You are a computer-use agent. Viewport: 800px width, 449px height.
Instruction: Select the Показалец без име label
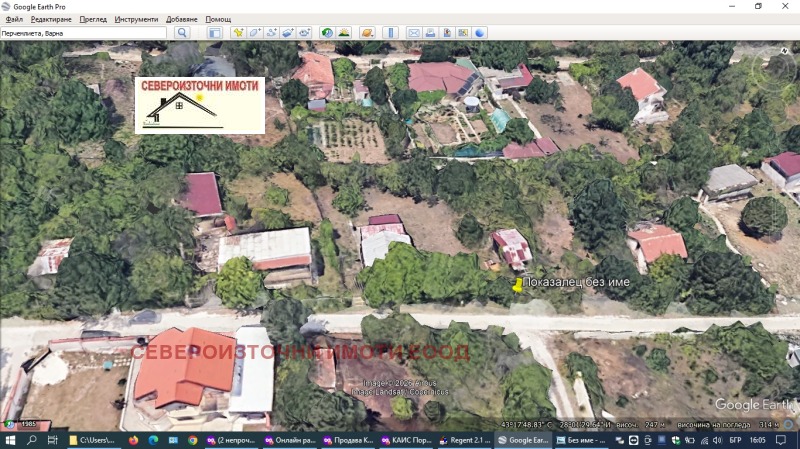click(577, 282)
